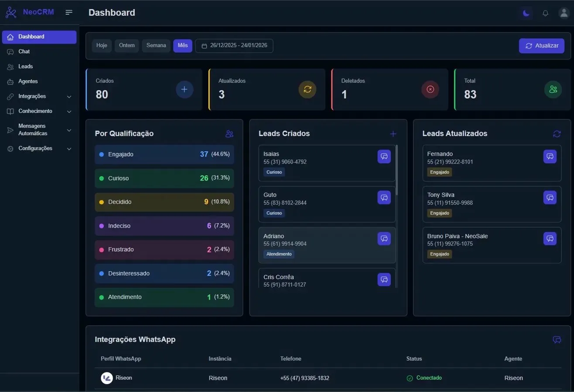Open the date range picker field
This screenshot has width=574, height=392.
pyautogui.click(x=234, y=45)
